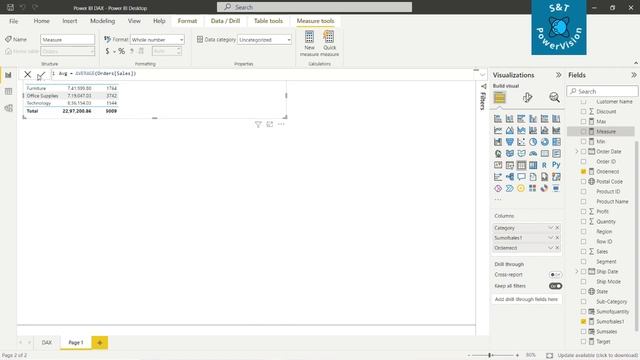640x360 pixels.
Task: Click the measure Name input field
Action: tap(67, 40)
